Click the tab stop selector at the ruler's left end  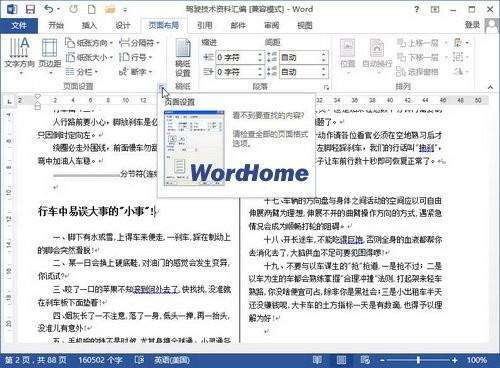pyautogui.click(x=9, y=101)
